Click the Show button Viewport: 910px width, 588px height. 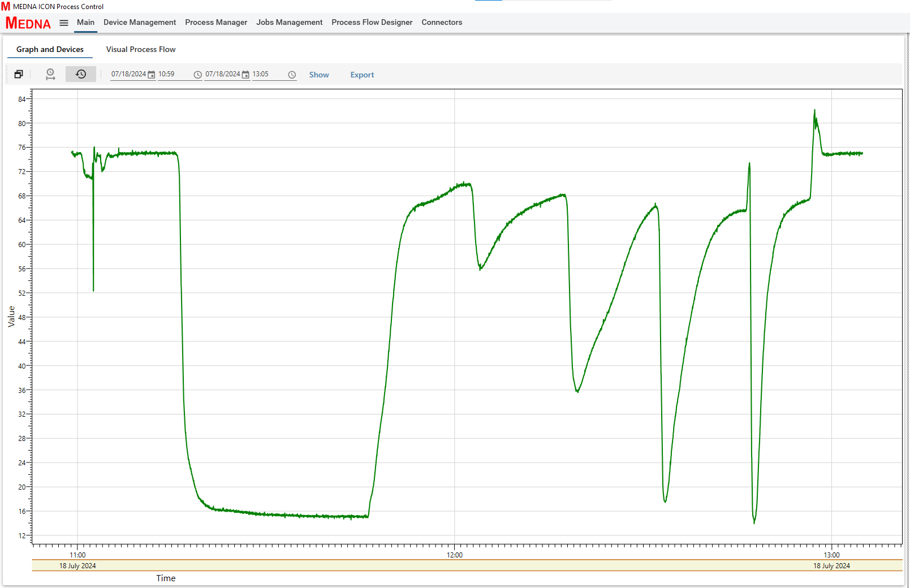(x=318, y=75)
